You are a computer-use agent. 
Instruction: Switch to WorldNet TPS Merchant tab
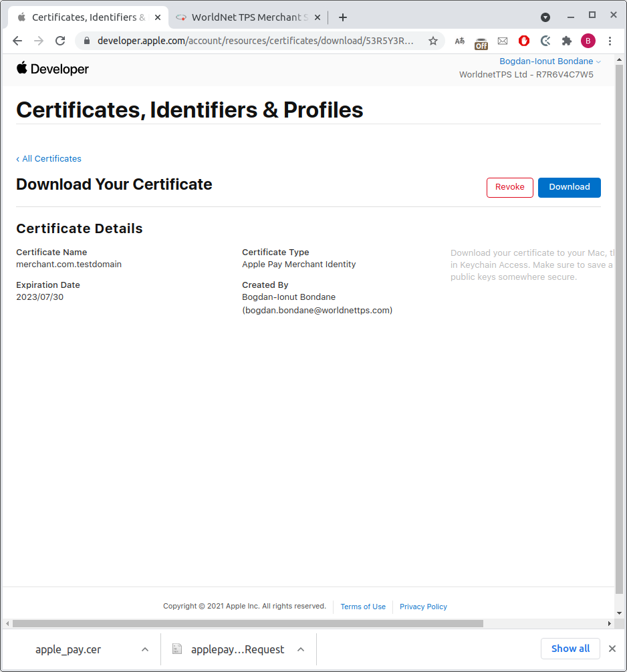pyautogui.click(x=246, y=17)
